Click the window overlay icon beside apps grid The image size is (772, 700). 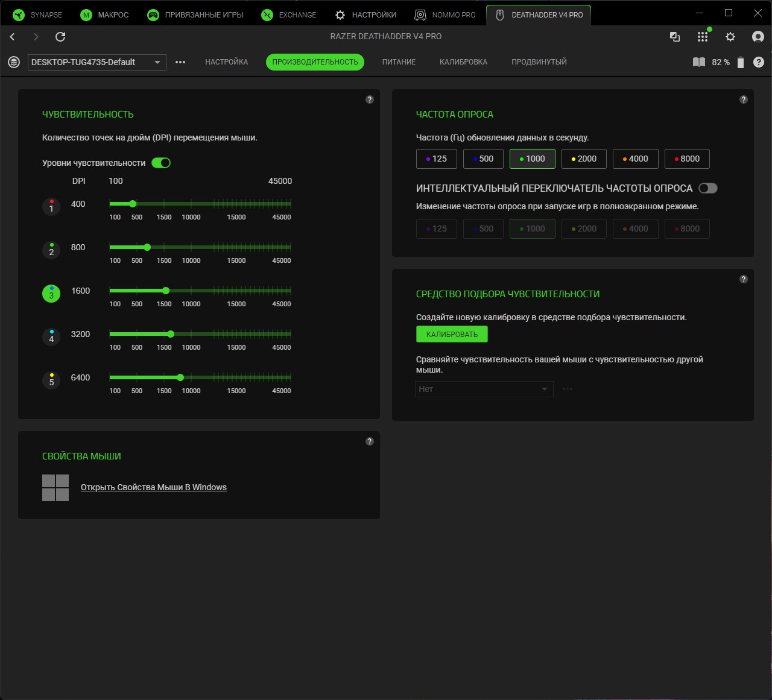click(x=675, y=37)
